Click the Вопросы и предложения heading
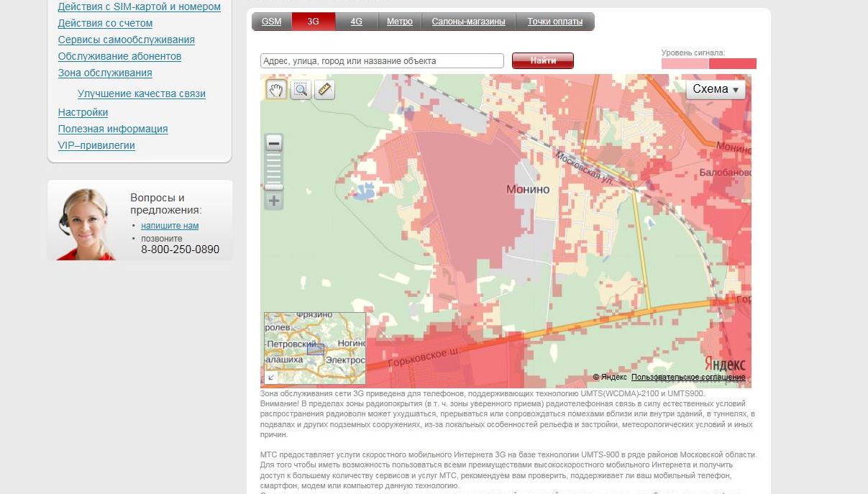This screenshot has width=868, height=494. point(166,203)
